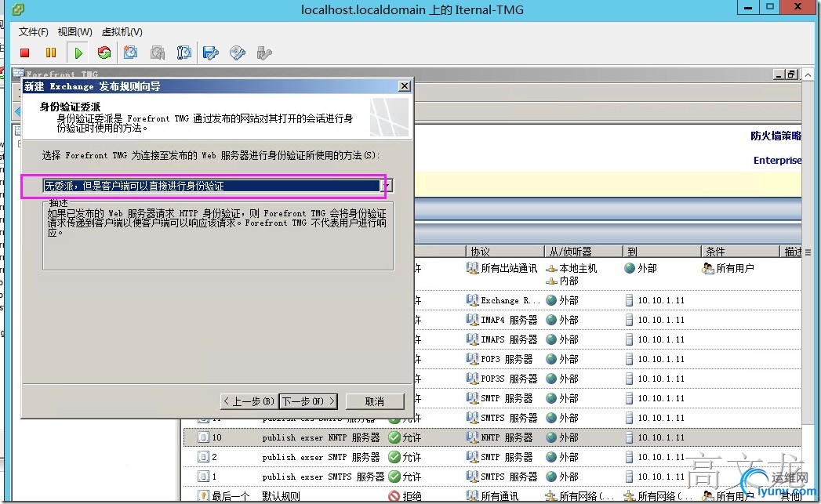Click the protocol icon beside IMAP4 服务器
The width and height of the screenshot is (821, 504).
[x=472, y=320]
